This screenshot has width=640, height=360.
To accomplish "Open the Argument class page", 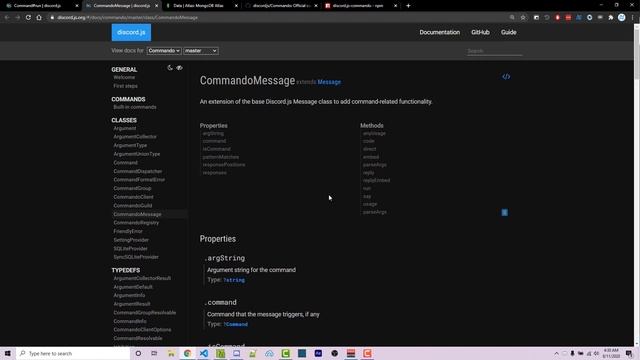I will point(125,128).
